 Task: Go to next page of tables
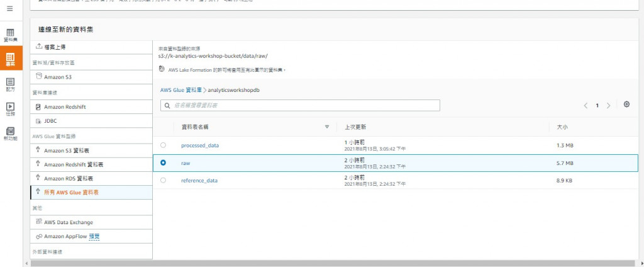pos(609,106)
